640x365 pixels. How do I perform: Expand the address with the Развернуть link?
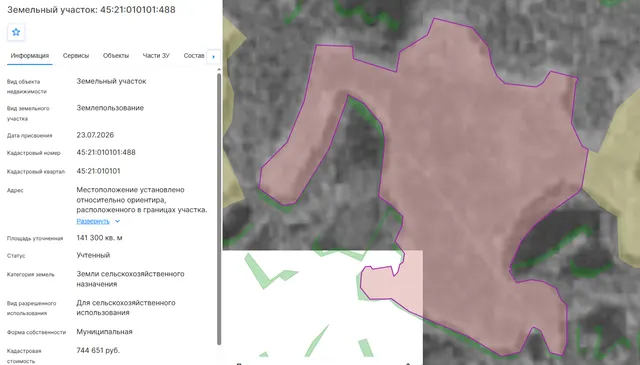pyautogui.click(x=93, y=221)
